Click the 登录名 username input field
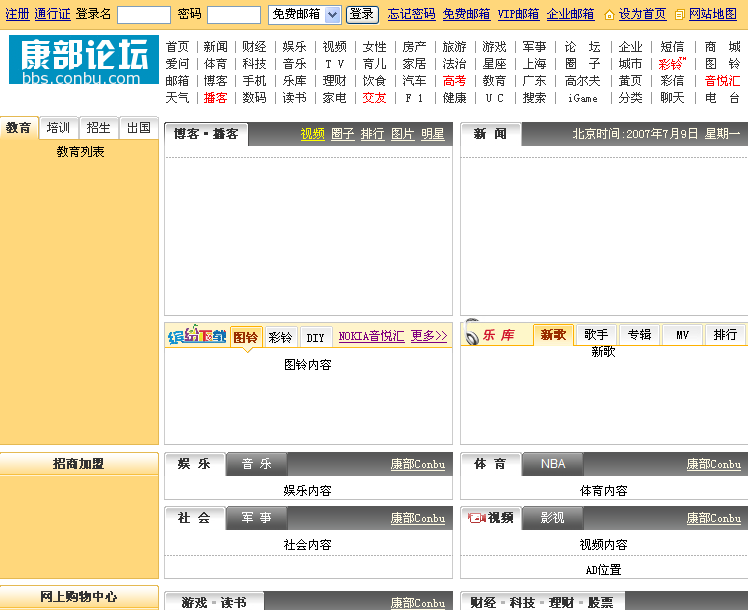The height and width of the screenshot is (610, 748). 144,15
